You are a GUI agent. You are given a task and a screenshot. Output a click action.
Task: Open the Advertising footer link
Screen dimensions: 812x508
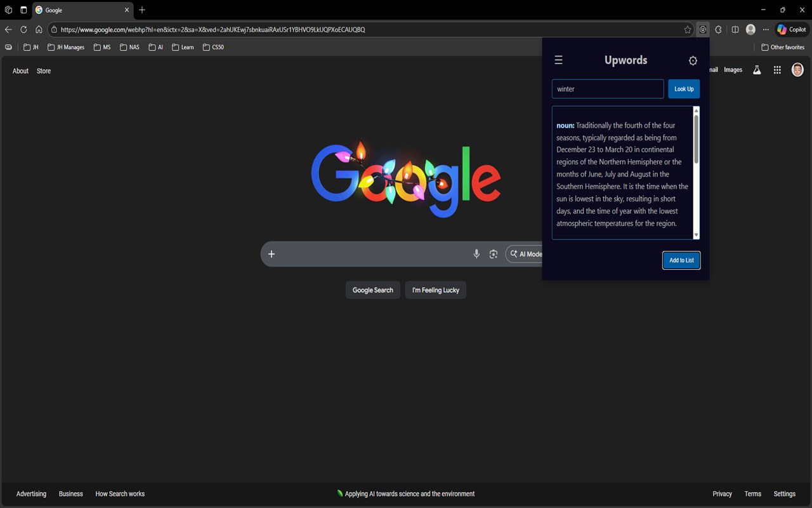tap(31, 493)
